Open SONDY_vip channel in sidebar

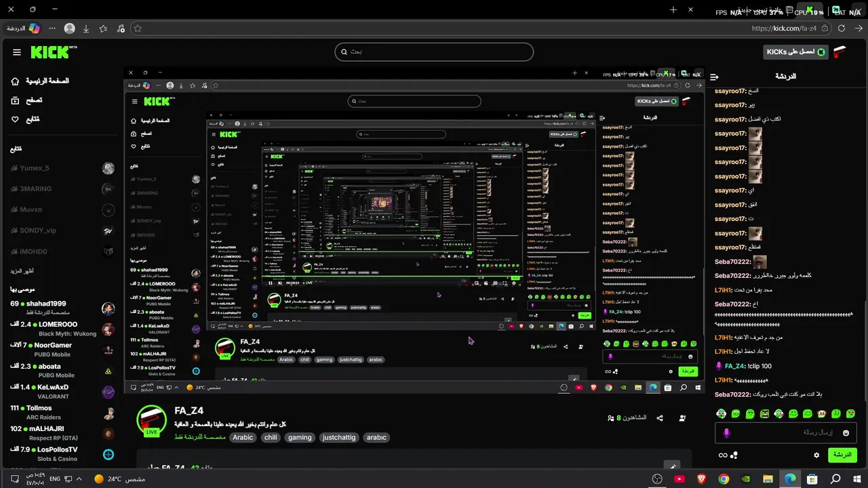click(x=62, y=230)
